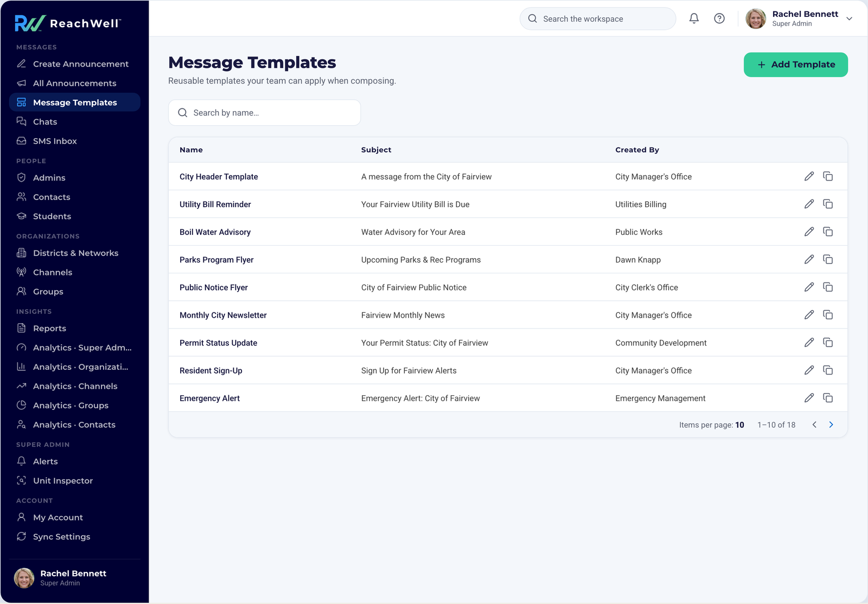Screen dimensions: 868x604
Task: Open Analytics · Groups
Action: click(x=75, y=405)
